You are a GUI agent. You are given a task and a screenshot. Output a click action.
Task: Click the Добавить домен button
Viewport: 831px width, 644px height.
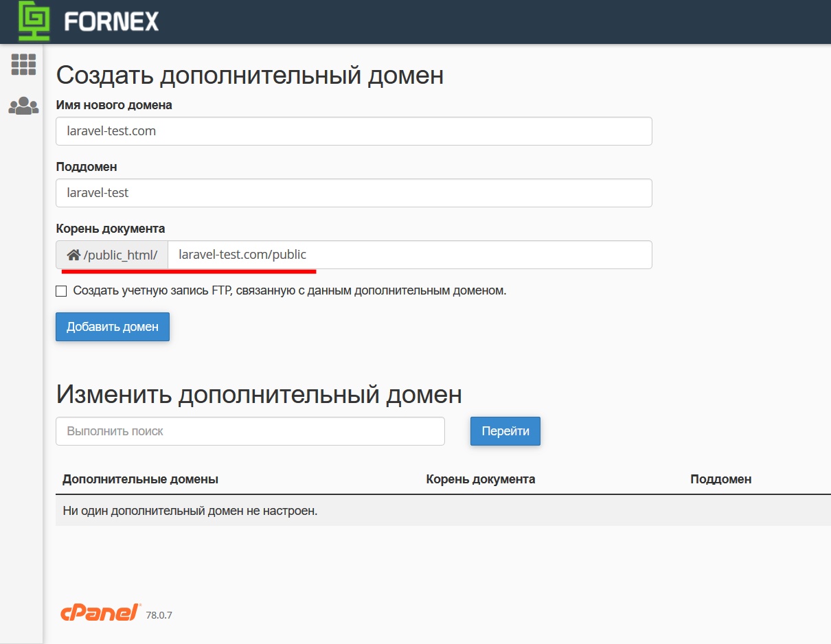pyautogui.click(x=113, y=327)
